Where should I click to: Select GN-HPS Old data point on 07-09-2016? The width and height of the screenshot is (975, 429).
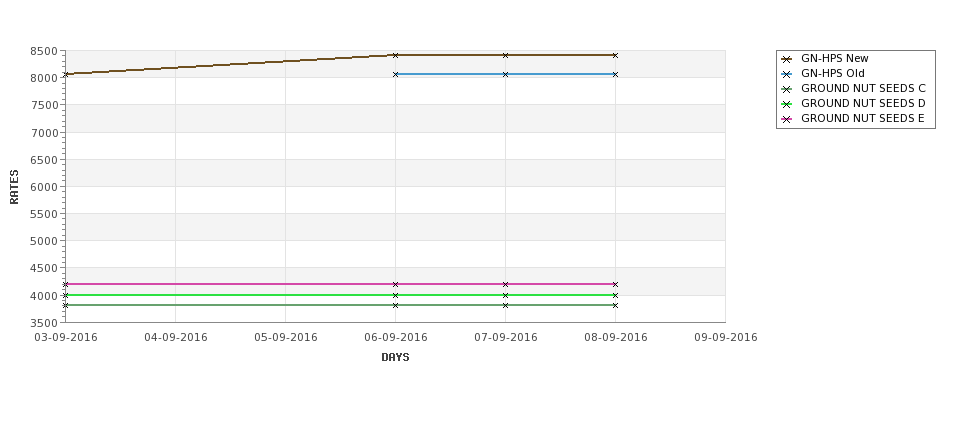506,74
